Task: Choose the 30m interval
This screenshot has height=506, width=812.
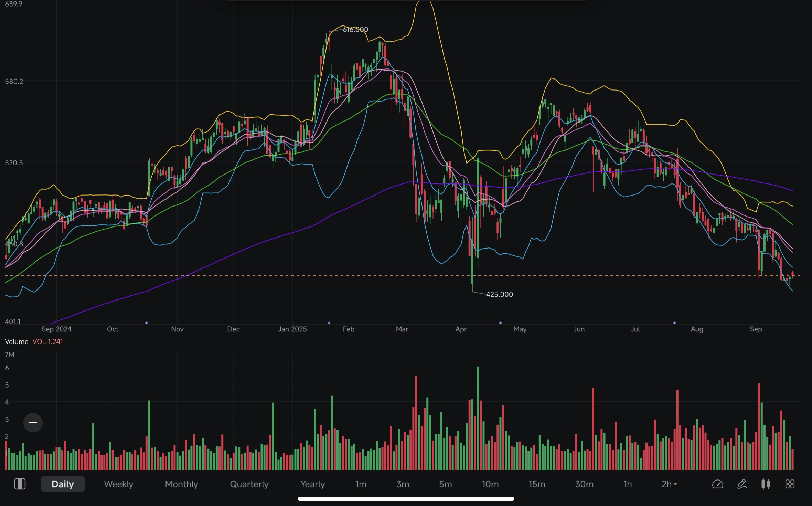Action: coord(584,484)
